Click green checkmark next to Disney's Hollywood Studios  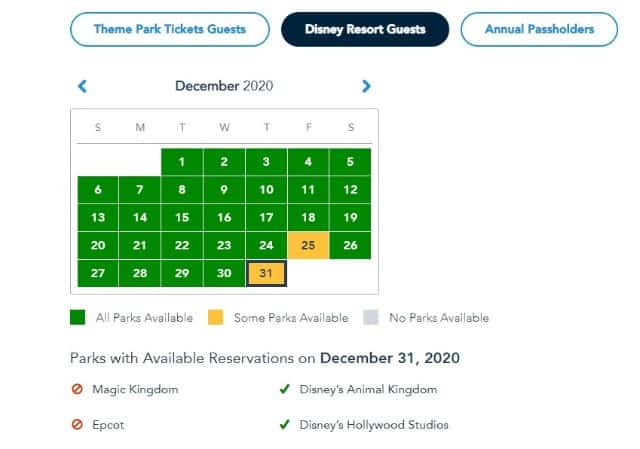284,425
